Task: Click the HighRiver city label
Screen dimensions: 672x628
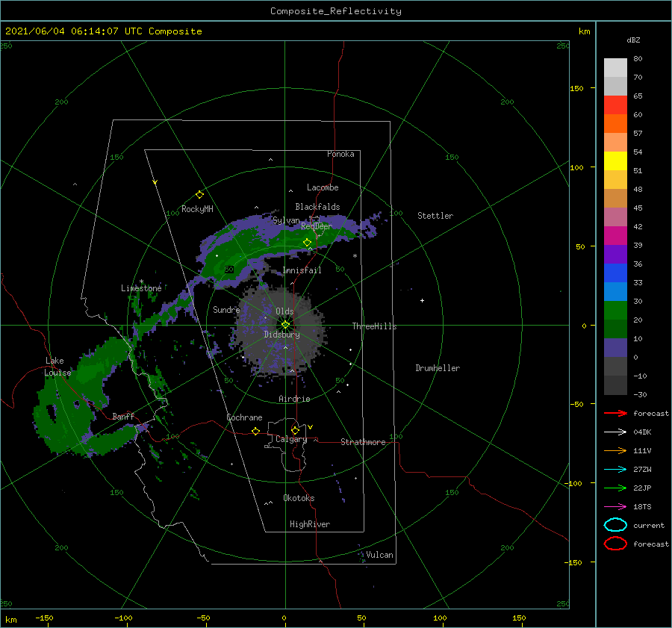Action: tap(310, 525)
